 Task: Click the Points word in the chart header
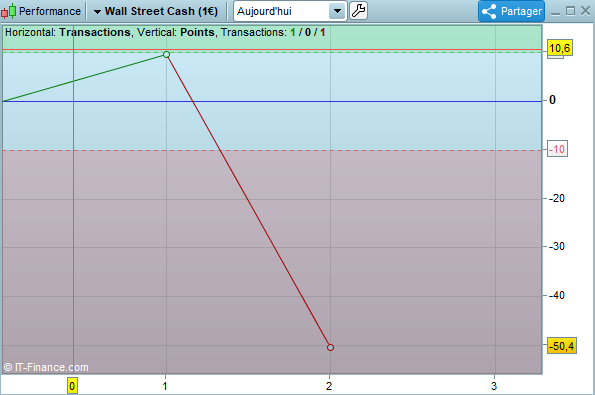point(197,32)
